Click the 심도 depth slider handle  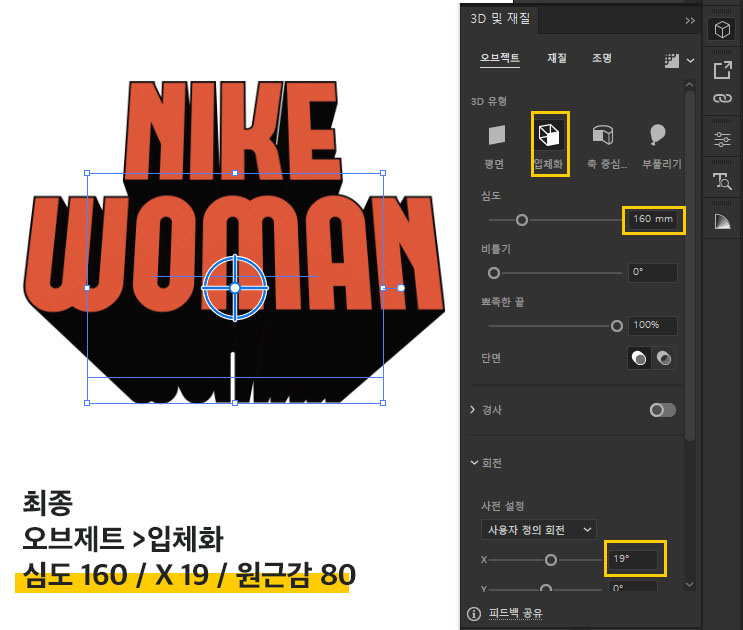[x=522, y=220]
